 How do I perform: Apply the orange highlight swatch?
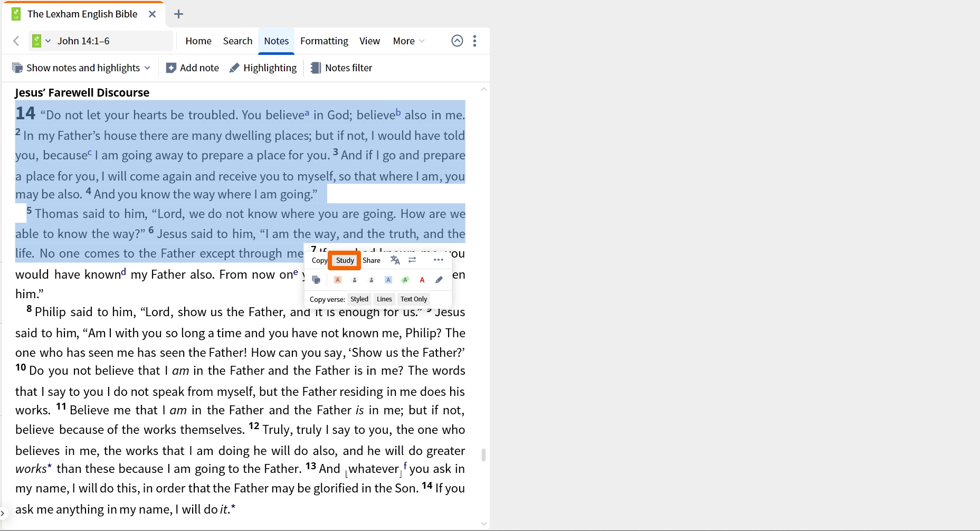(338, 280)
